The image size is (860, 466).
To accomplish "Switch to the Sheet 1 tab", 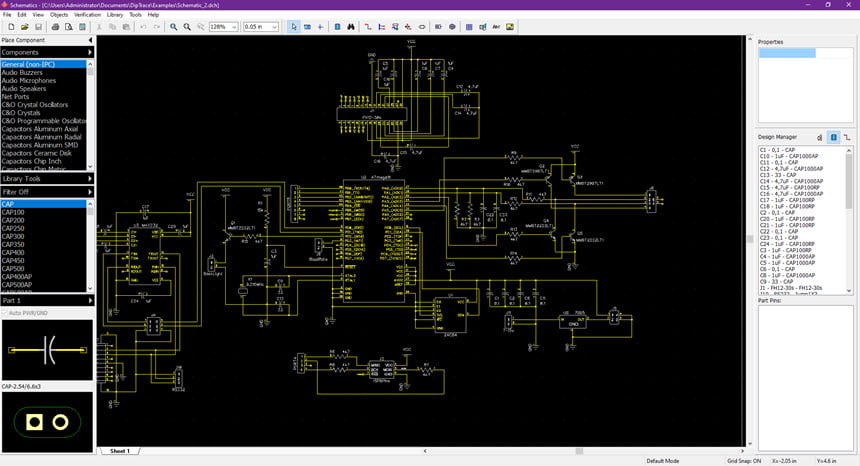I will coord(120,451).
